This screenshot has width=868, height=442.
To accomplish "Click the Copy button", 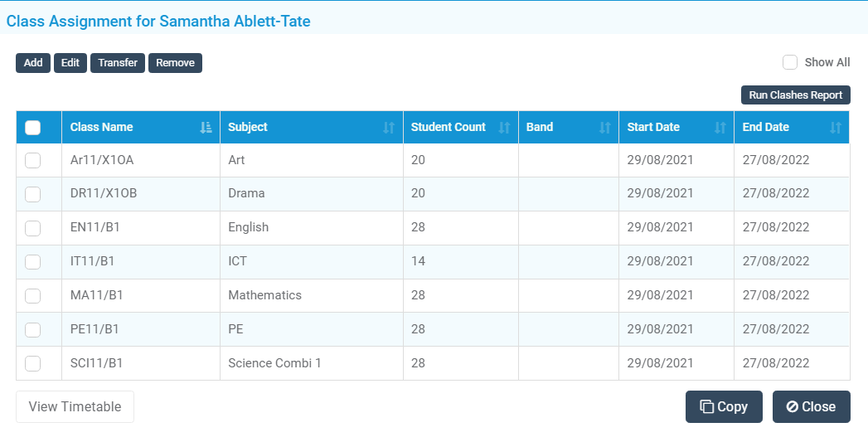I will [x=724, y=406].
